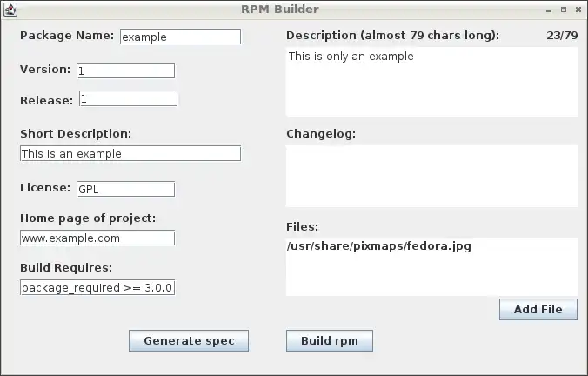This screenshot has width=588, height=376.
Task: Click the Generate spec button
Action: click(189, 340)
